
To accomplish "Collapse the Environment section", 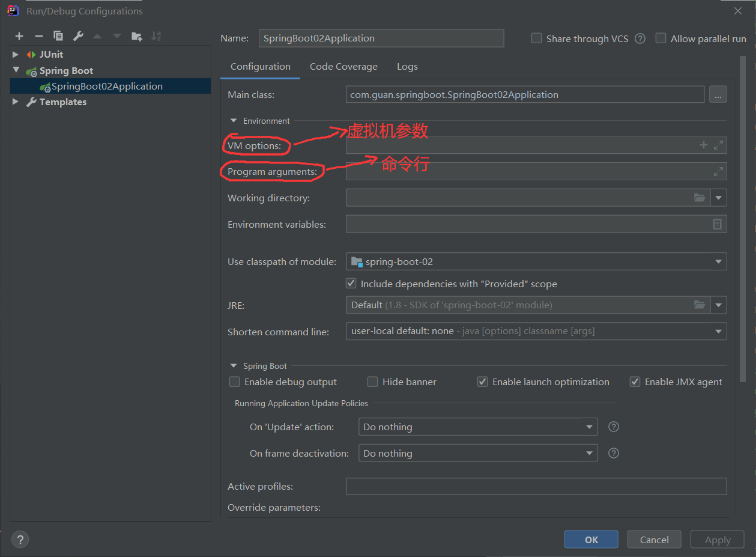I will coord(234,121).
